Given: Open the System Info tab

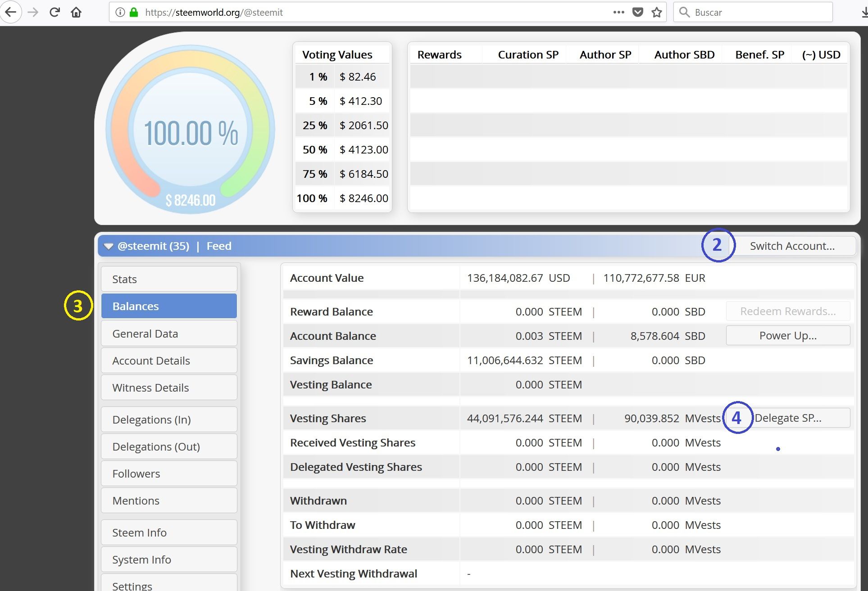Looking at the screenshot, I should click(x=169, y=559).
